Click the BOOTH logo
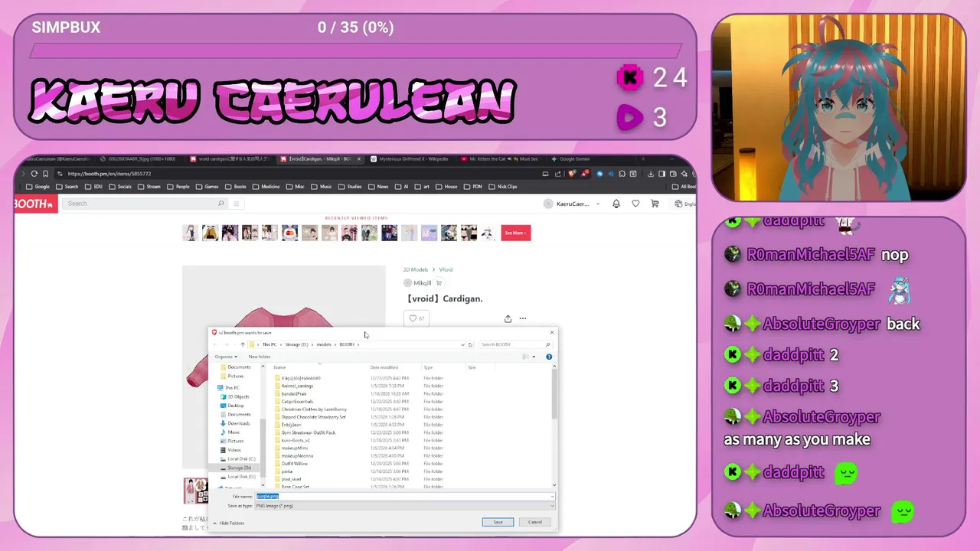Screen dimensions: 980x551 click(x=35, y=204)
